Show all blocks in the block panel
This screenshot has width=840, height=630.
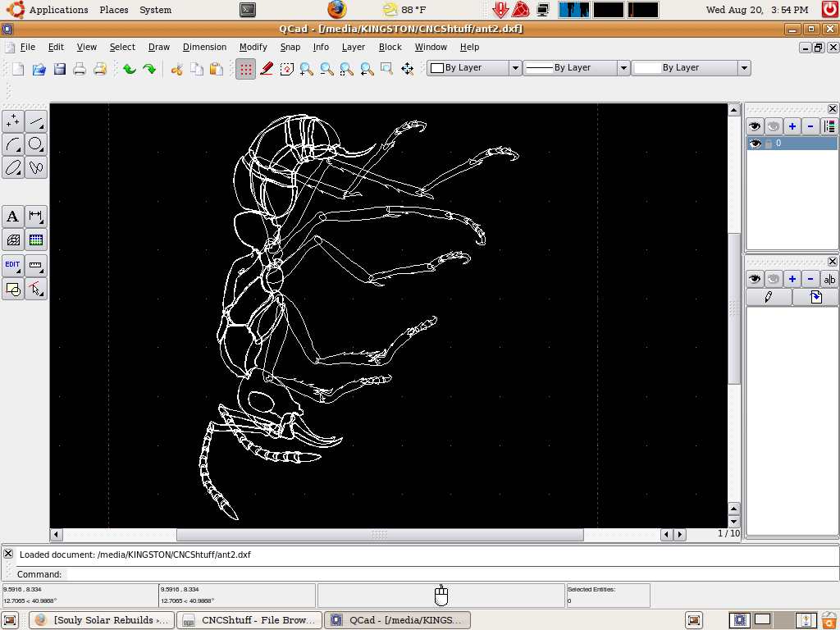point(755,279)
